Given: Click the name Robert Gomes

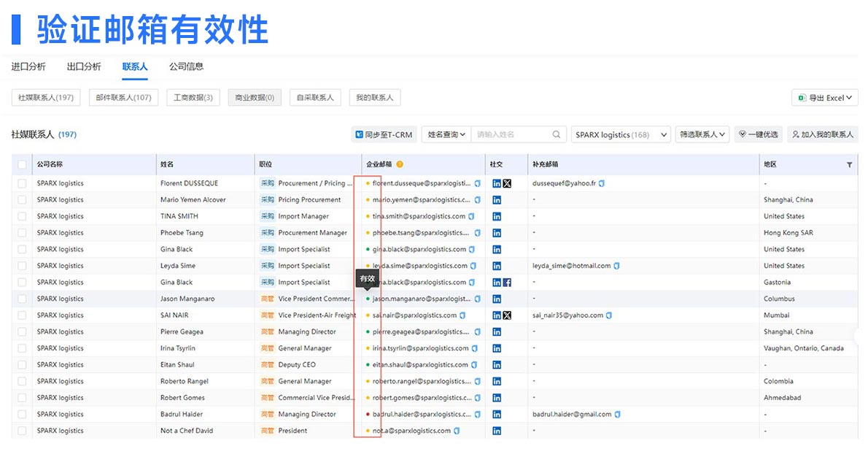Looking at the screenshot, I should [182, 398].
